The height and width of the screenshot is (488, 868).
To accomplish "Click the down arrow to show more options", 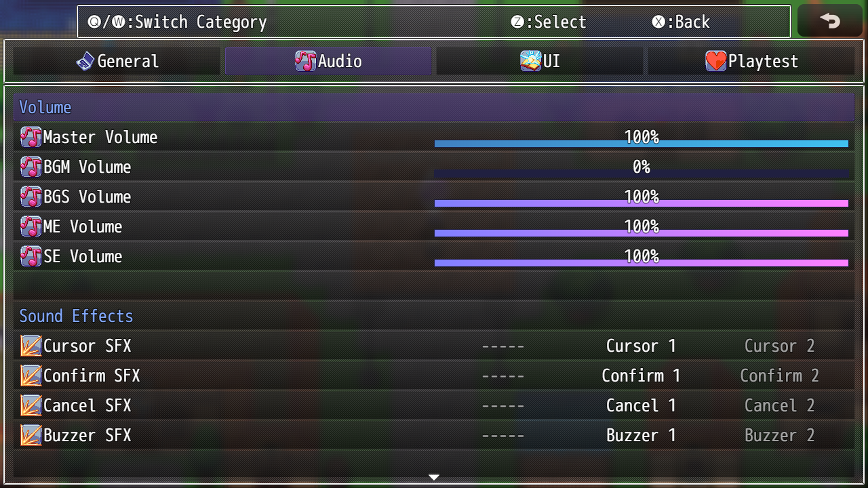I will (x=434, y=477).
